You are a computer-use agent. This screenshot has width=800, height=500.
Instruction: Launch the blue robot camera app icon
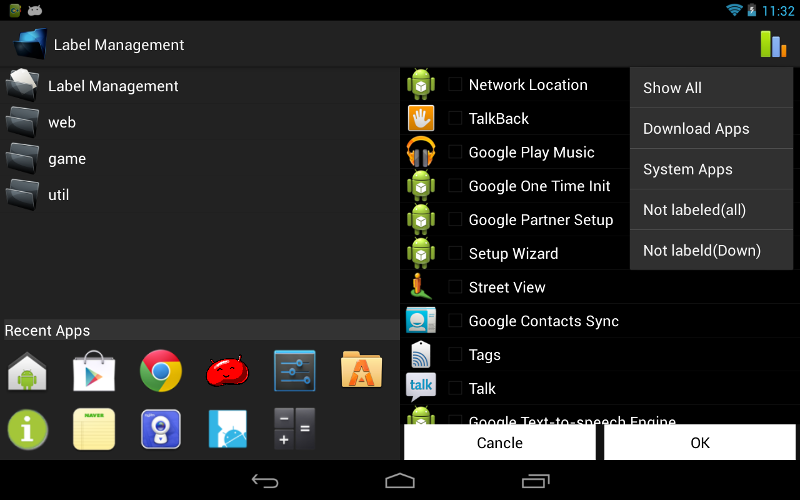click(x=161, y=429)
